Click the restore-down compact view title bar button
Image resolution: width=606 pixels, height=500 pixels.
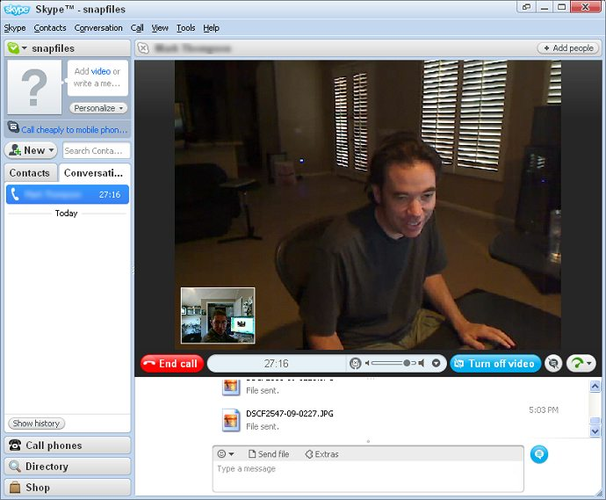click(526, 7)
